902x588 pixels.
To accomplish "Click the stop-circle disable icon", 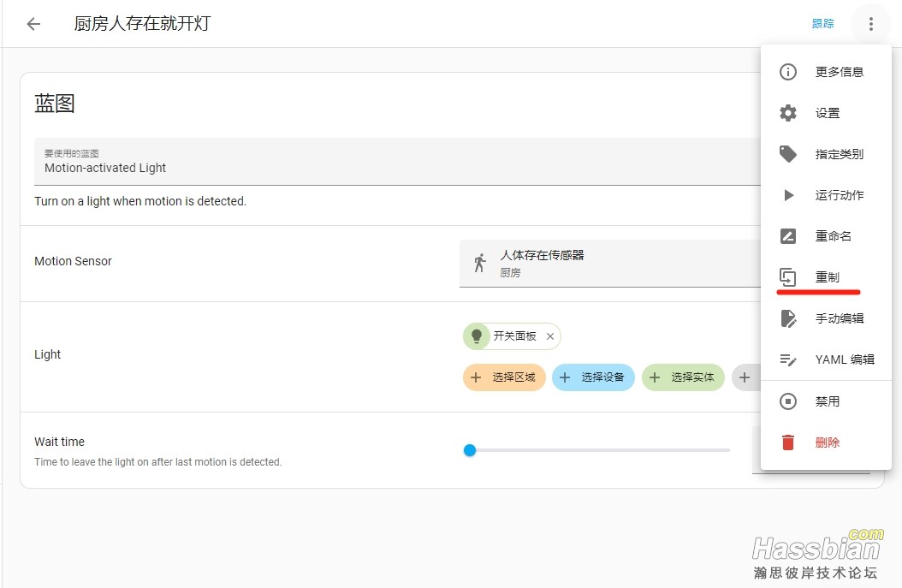I will click(x=788, y=401).
